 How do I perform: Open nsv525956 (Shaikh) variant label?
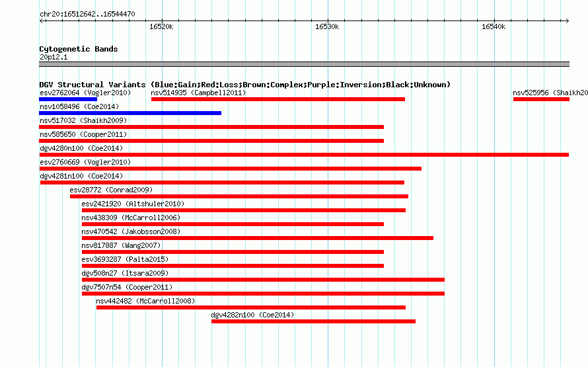tap(550, 93)
